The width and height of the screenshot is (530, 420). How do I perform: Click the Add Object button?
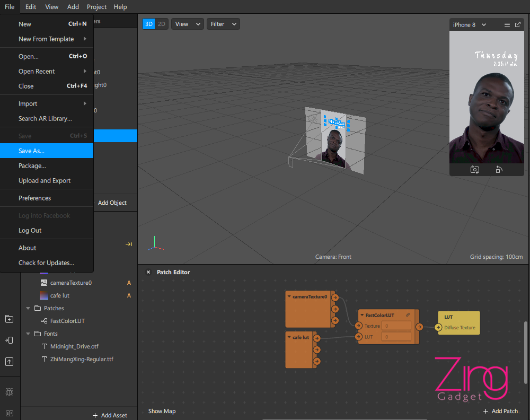pos(111,203)
